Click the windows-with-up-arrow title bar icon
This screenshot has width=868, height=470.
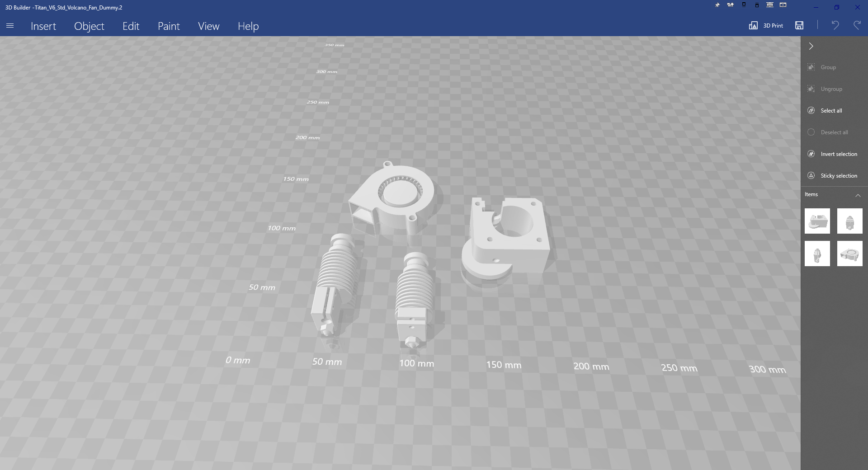tap(731, 5)
